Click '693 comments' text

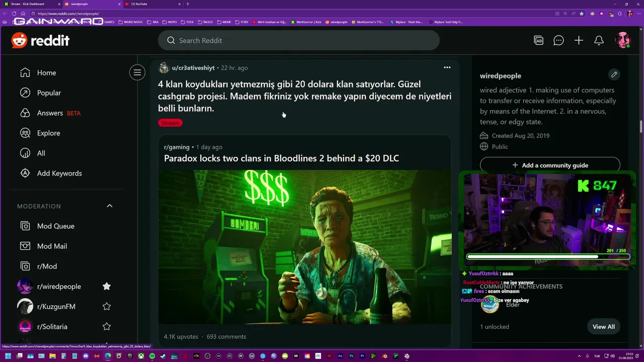coord(226,337)
